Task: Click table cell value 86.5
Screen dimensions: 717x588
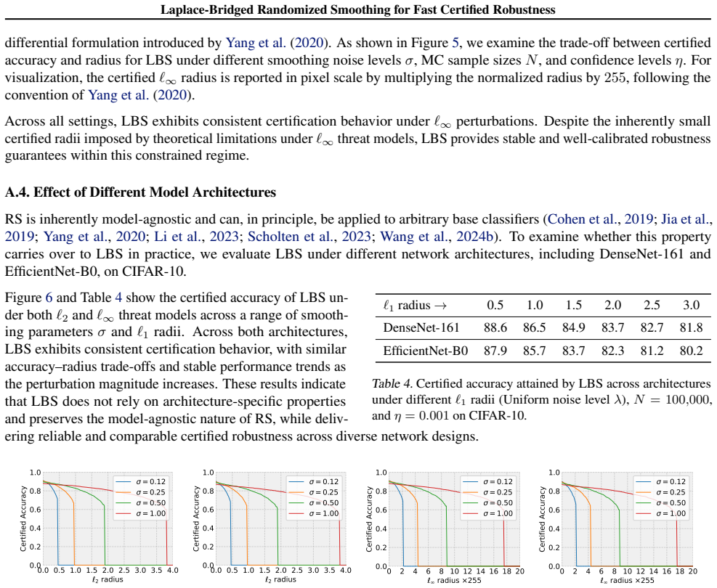Action: [534, 328]
